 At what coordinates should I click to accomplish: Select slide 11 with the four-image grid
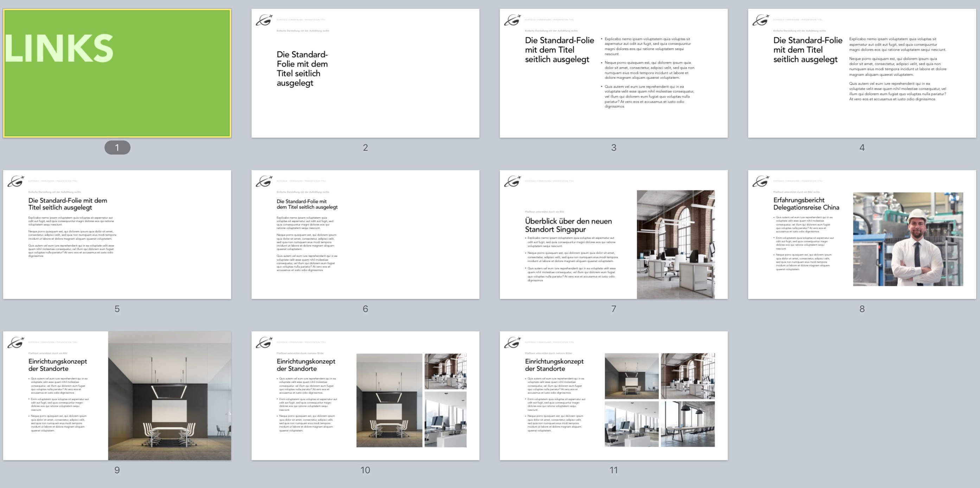(x=613, y=395)
